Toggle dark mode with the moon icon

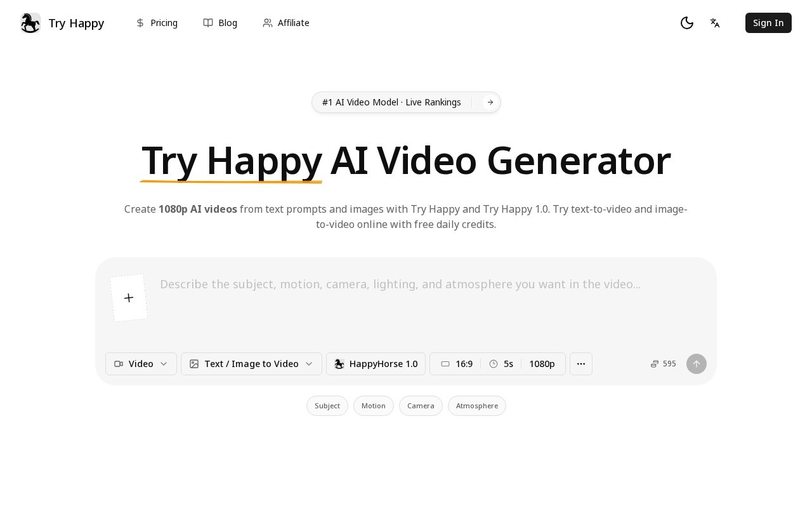687,23
